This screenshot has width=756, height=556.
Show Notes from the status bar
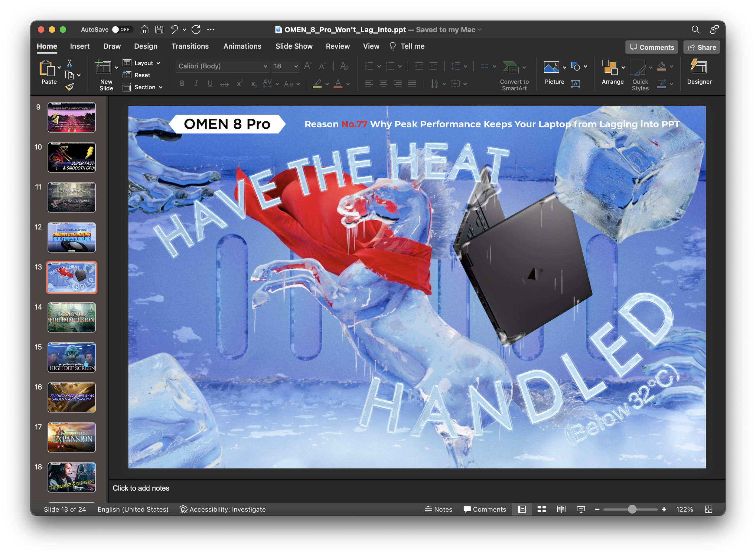tap(438, 509)
